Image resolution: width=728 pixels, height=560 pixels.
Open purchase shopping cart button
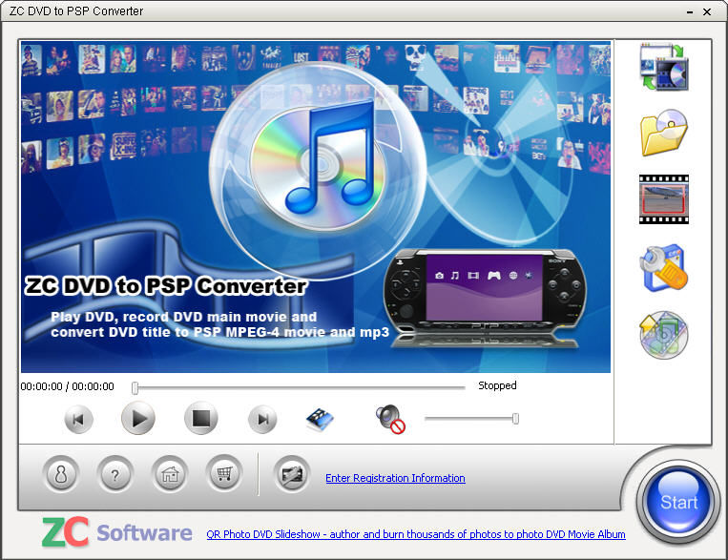click(224, 473)
